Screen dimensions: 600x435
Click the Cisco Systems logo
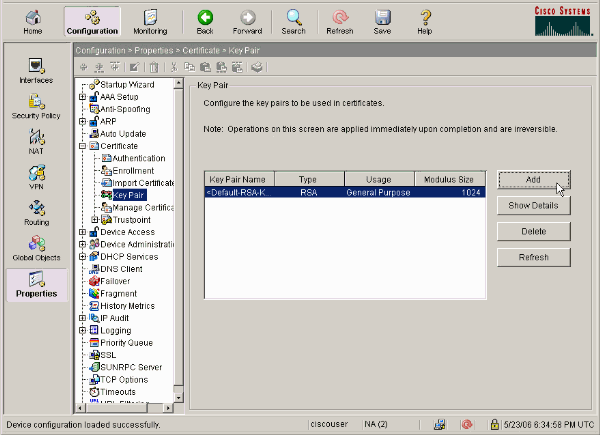[x=562, y=21]
